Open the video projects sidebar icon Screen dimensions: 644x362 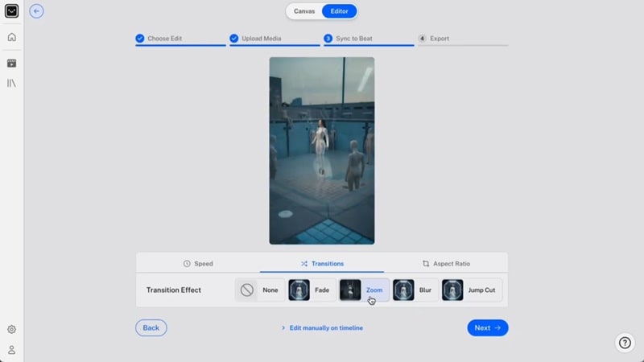pos(11,64)
